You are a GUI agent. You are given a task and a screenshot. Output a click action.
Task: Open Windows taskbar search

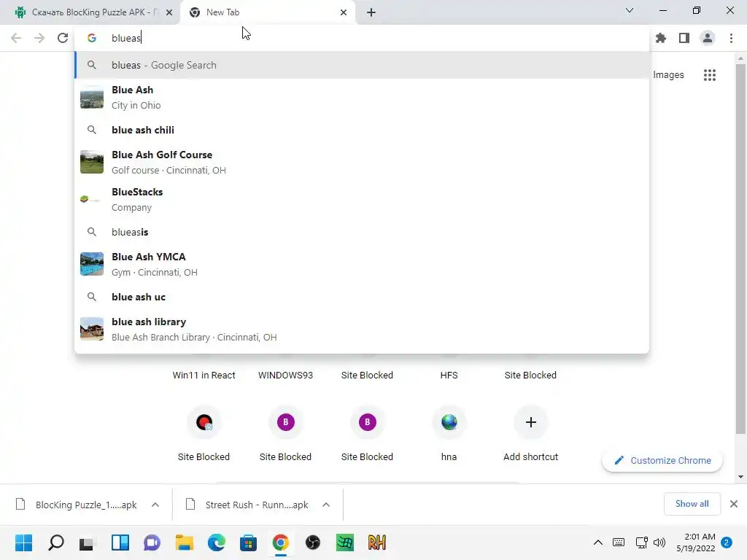coord(55,542)
